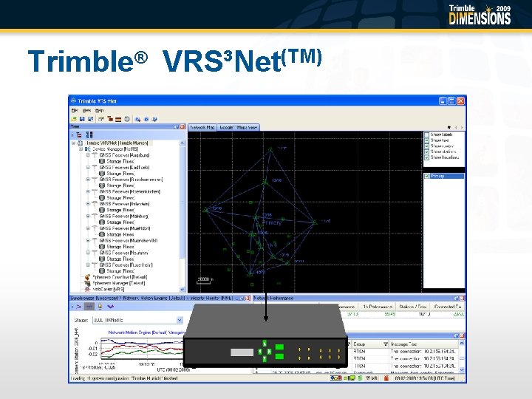Select the NtripCaster [VRS] tree item
Screen dimensions: 532x399
(x=108, y=290)
